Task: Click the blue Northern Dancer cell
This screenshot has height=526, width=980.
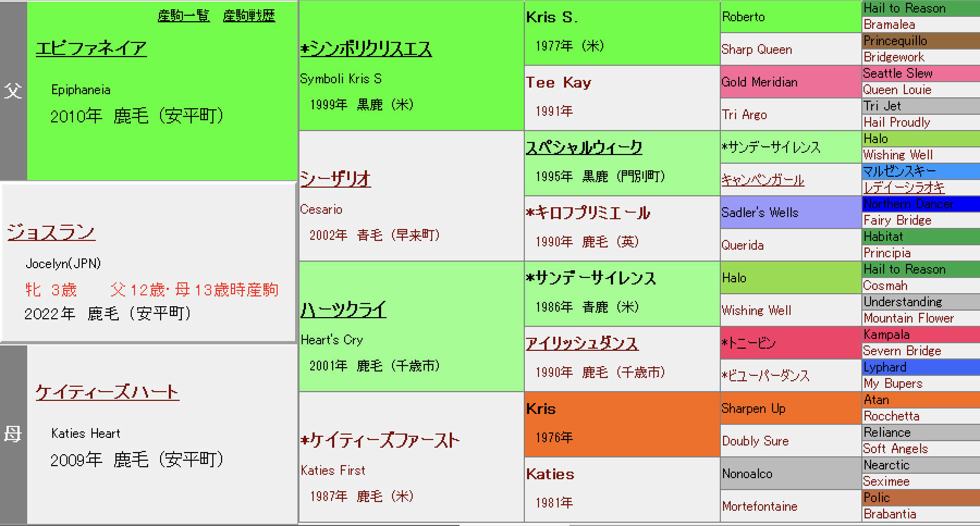Action: tap(920, 204)
